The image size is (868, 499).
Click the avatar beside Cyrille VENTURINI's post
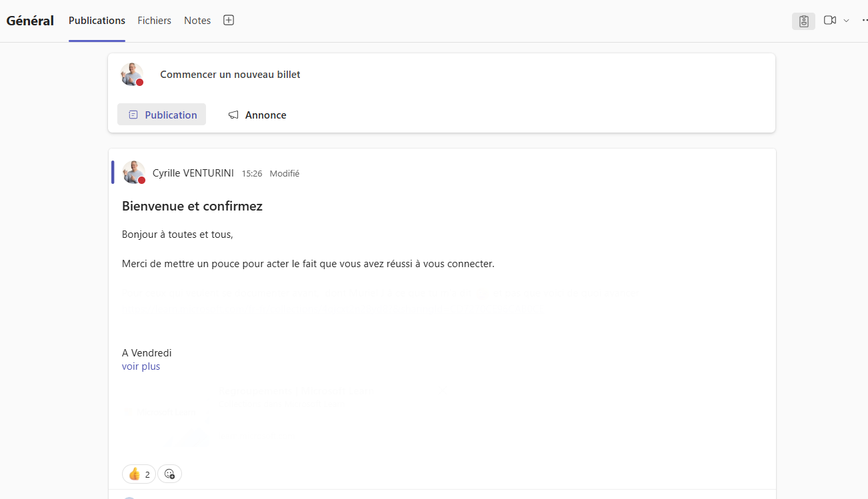click(134, 173)
